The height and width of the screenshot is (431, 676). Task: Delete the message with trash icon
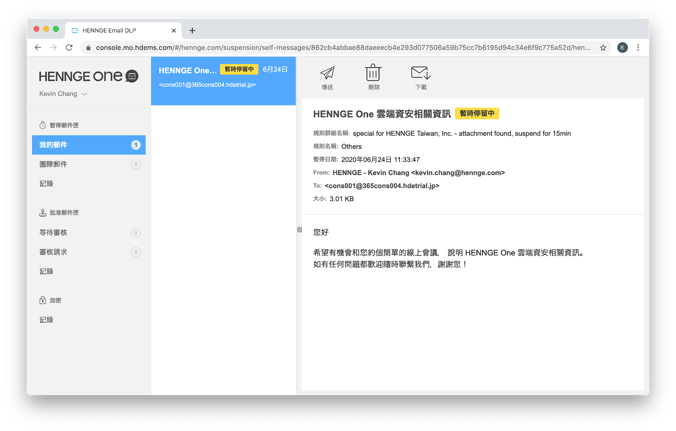[x=373, y=77]
